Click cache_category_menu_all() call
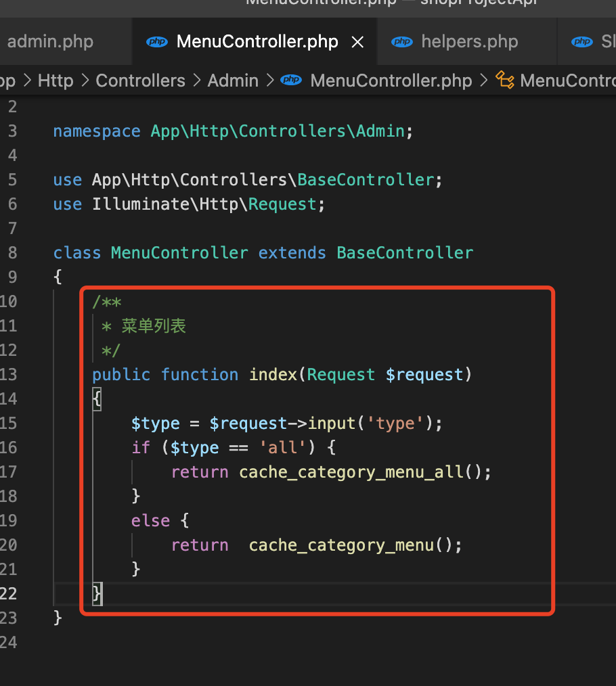Viewport: 616px width, 686px height. coord(360,472)
